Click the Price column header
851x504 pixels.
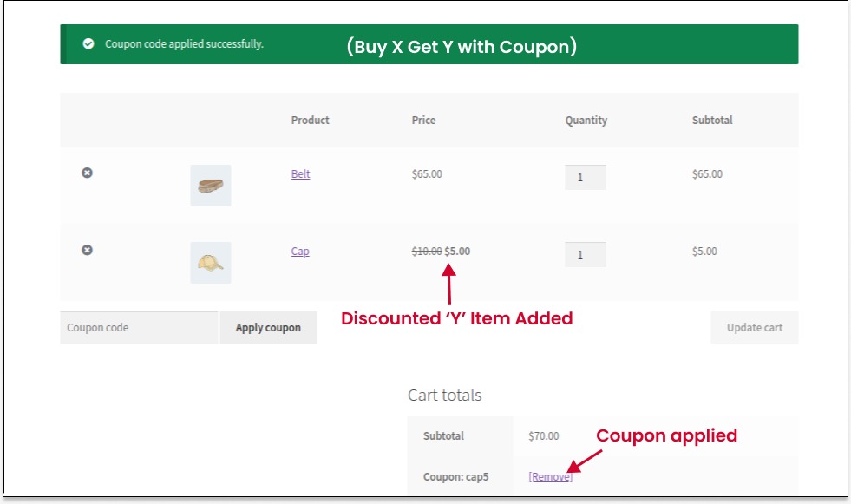(424, 121)
